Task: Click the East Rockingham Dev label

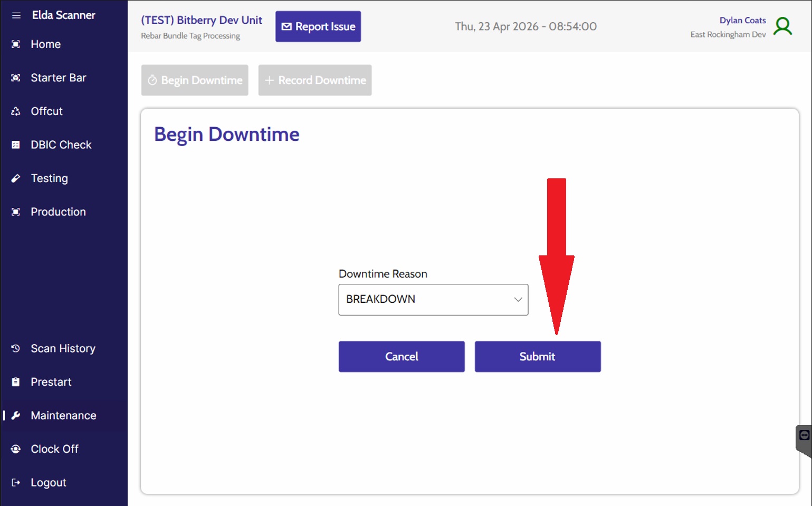Action: (x=728, y=34)
